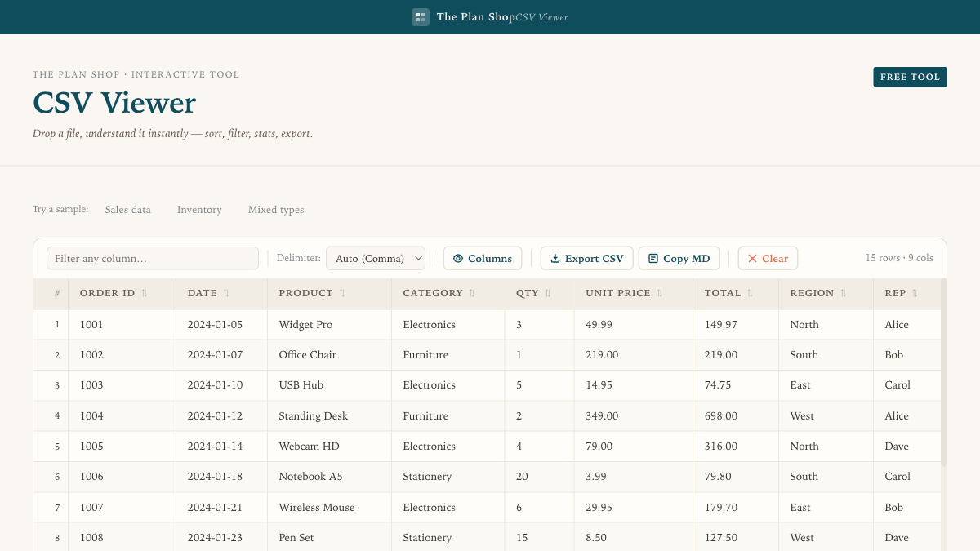
Task: Click total 149.97 cell
Action: [x=736, y=324]
